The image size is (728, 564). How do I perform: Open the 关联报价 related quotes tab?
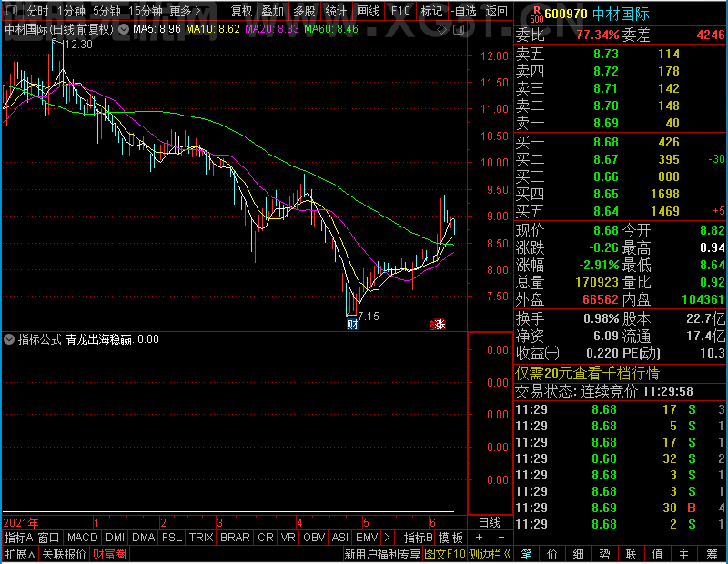[x=64, y=554]
